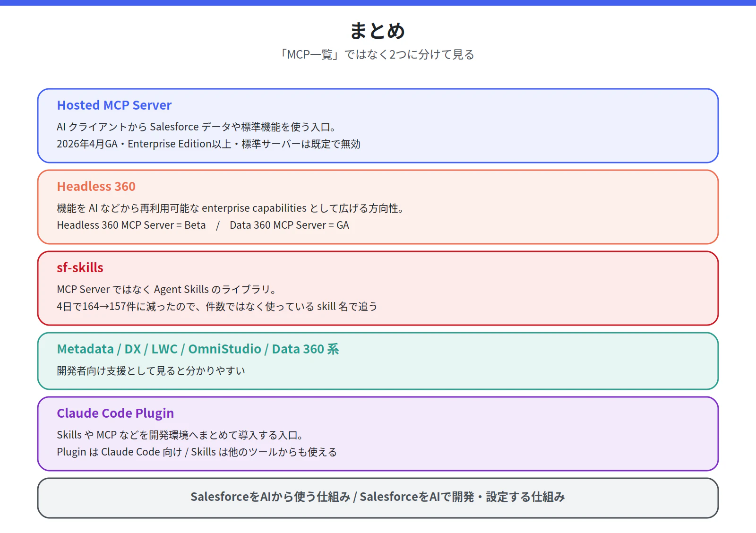Click the line MCP Server ではなく Agent Skills
Image resolution: width=756 pixels, height=533 pixels.
[x=166, y=289]
